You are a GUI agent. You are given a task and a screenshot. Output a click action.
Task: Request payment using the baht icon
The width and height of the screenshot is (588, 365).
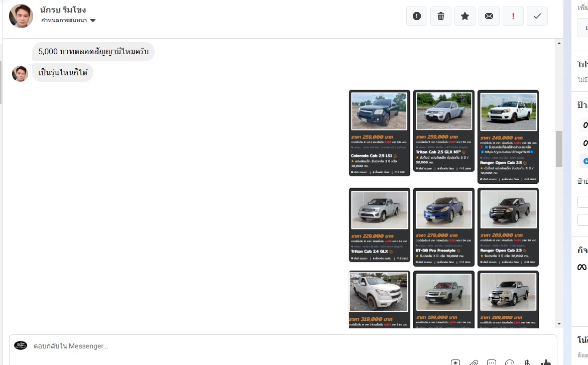pos(527,362)
